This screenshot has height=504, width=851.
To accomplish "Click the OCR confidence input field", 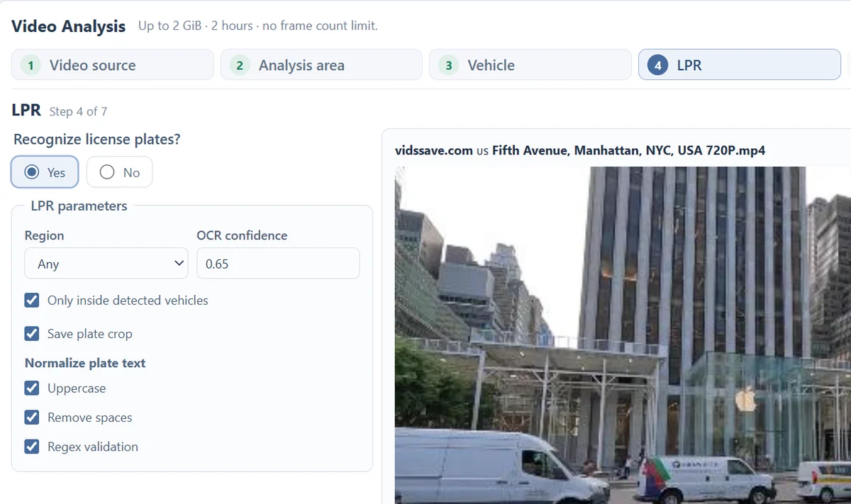I will tap(278, 263).
